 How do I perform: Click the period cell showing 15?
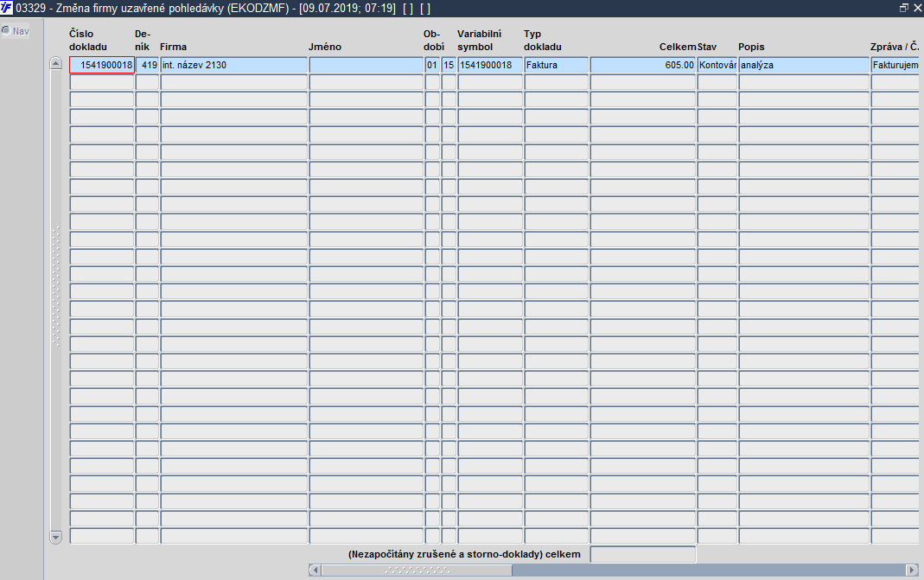point(449,65)
